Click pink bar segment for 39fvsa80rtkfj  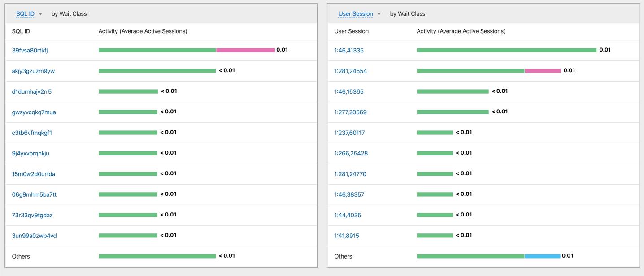tap(245, 50)
